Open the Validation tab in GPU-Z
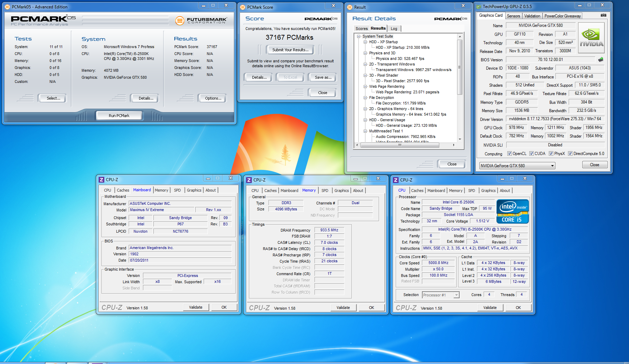 (532, 16)
